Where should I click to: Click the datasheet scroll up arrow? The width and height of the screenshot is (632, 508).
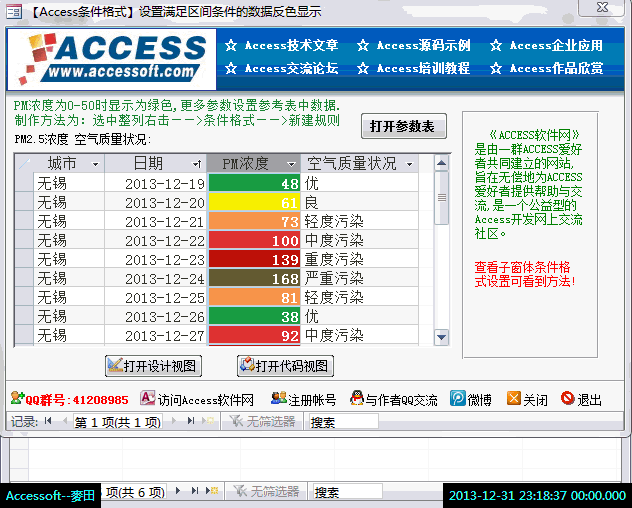[442, 163]
